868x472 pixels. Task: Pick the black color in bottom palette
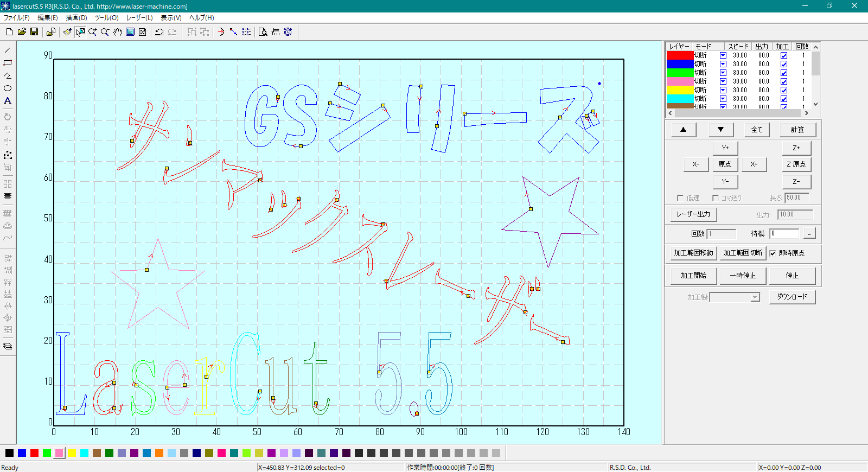tap(9, 453)
